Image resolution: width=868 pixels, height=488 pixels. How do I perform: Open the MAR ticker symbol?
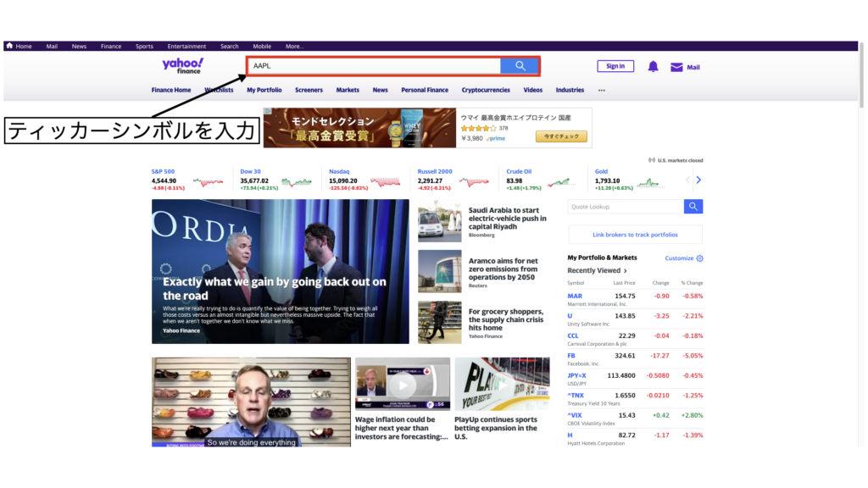(x=575, y=296)
